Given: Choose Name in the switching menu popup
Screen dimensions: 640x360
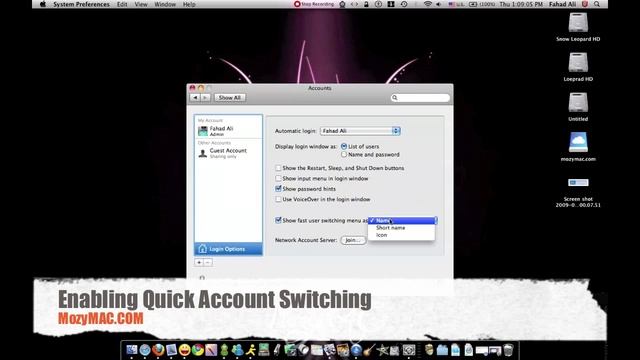Looking at the screenshot, I should click(402, 220).
